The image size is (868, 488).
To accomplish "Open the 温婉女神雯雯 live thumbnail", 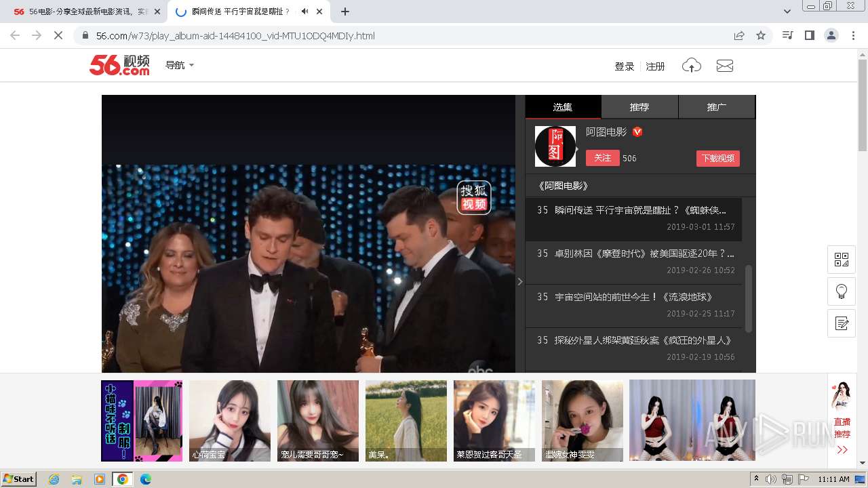I will [583, 421].
